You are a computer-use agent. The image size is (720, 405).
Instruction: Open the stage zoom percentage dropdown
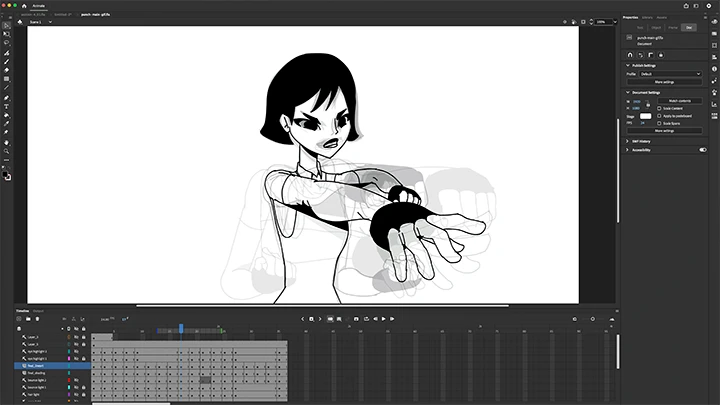(615, 22)
